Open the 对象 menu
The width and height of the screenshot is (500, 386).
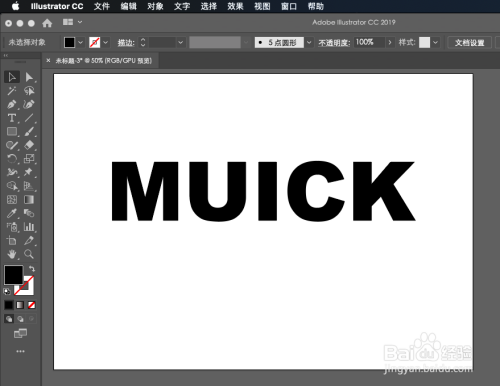155,6
